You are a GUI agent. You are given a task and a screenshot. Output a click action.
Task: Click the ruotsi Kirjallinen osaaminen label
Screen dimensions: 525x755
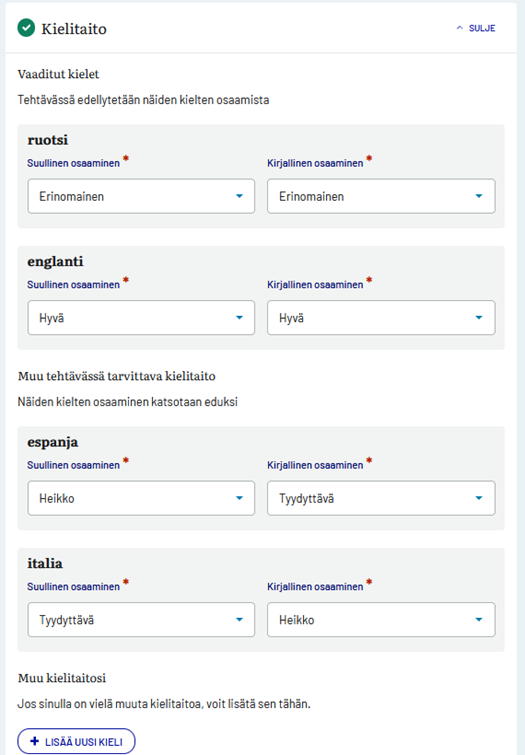315,163
